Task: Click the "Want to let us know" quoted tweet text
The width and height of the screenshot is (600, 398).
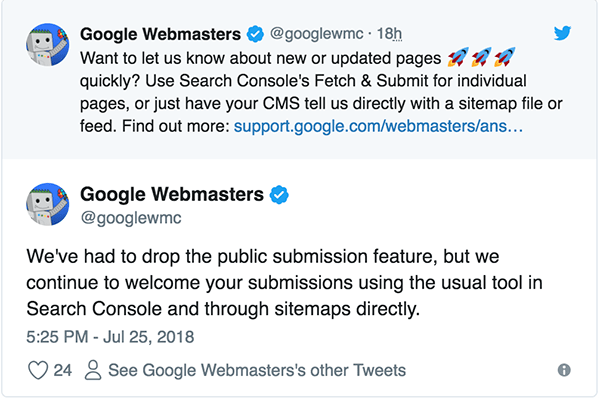Action: pos(321,92)
